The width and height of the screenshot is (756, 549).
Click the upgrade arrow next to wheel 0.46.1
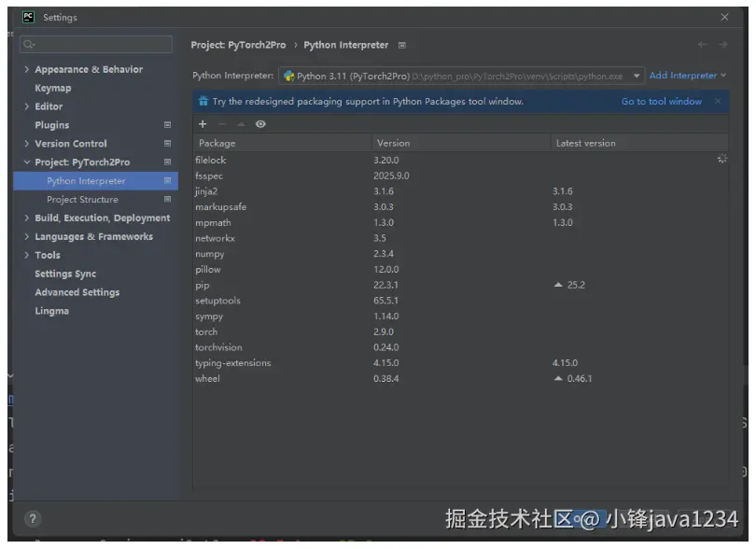coord(558,378)
